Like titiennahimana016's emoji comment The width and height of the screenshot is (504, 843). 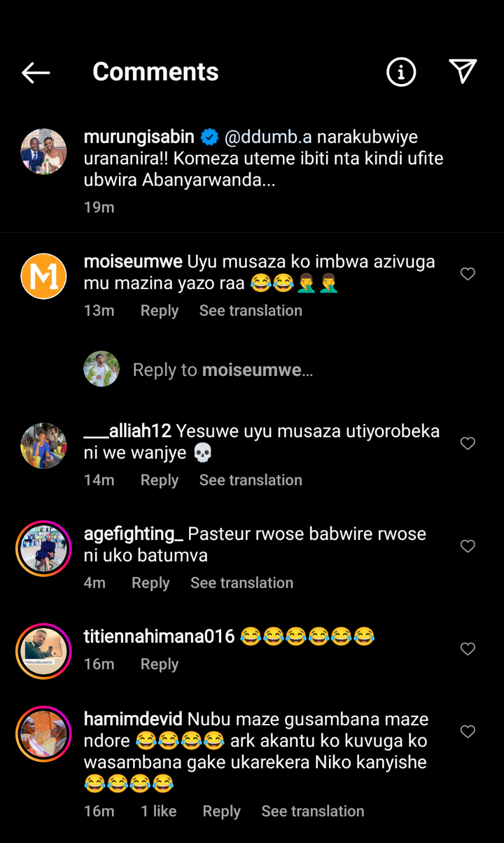[x=468, y=649]
